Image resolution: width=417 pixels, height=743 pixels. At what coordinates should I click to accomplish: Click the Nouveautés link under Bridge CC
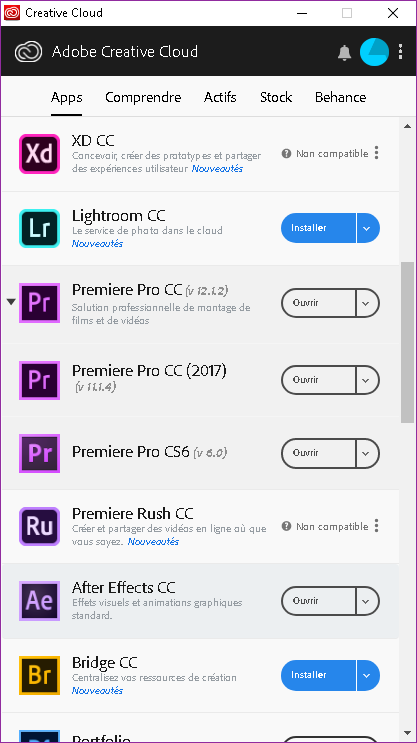[x=97, y=690]
